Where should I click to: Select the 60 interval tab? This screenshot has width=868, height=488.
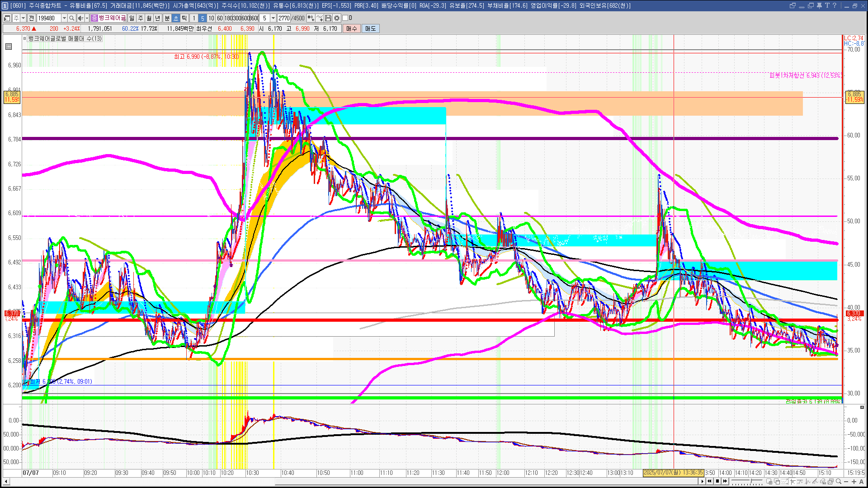(x=220, y=18)
